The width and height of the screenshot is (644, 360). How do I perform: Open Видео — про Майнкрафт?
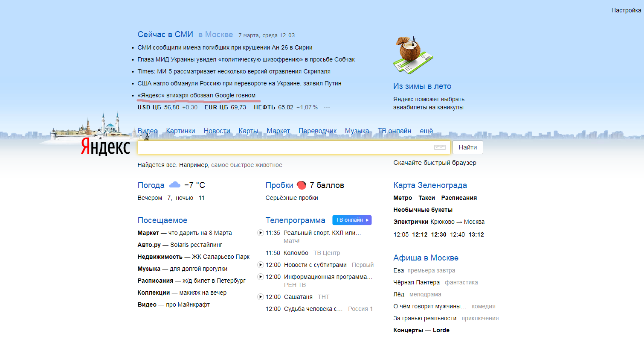coord(174,304)
